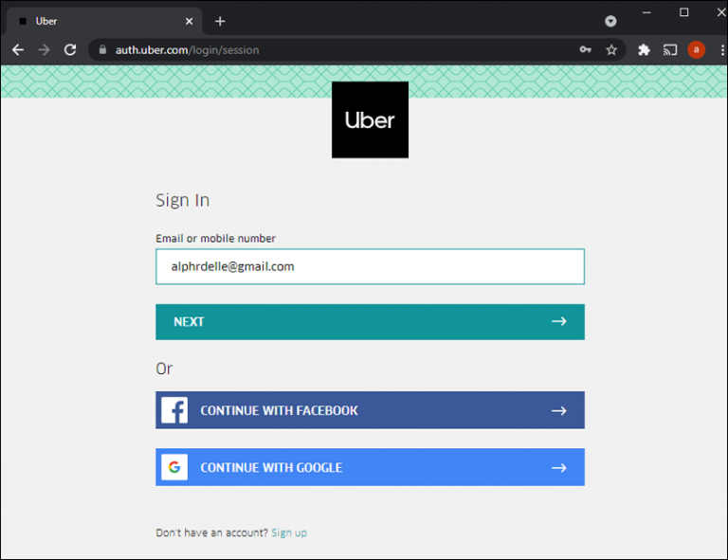Click the padlock site info icon
The image size is (728, 560).
tap(102, 49)
